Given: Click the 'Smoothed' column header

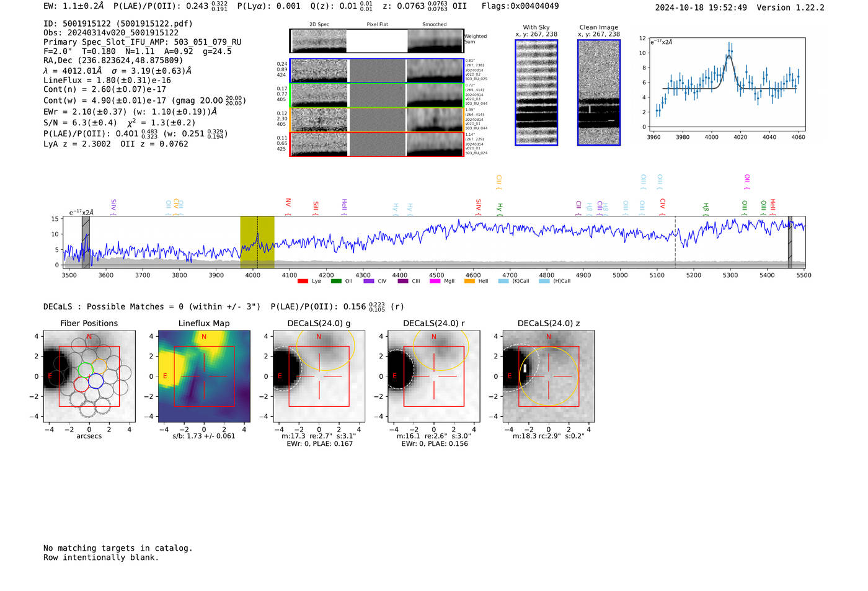Looking at the screenshot, I should (435, 24).
